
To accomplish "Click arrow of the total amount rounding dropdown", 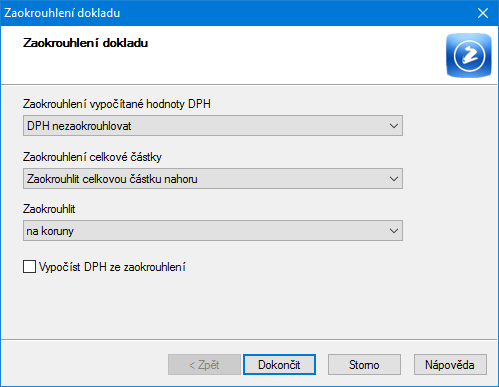I will click(x=394, y=179).
